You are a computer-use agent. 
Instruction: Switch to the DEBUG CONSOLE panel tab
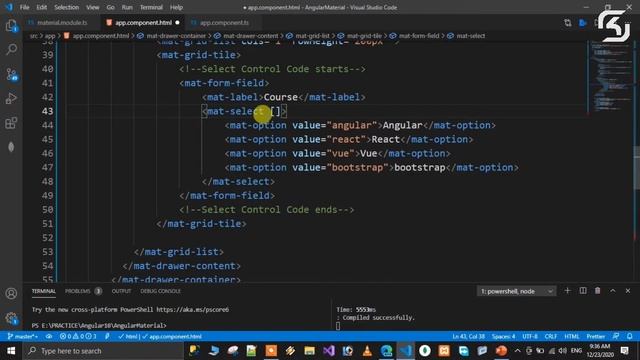tap(160, 291)
